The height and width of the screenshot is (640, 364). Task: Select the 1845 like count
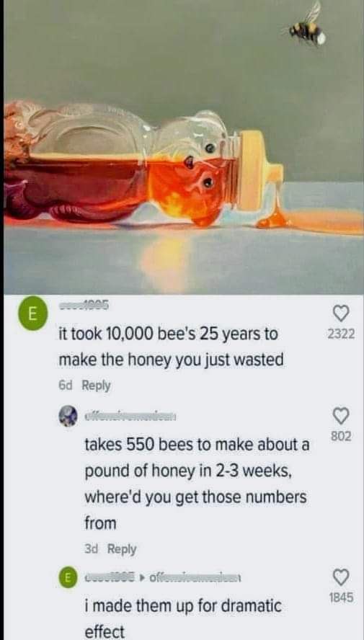click(x=341, y=598)
